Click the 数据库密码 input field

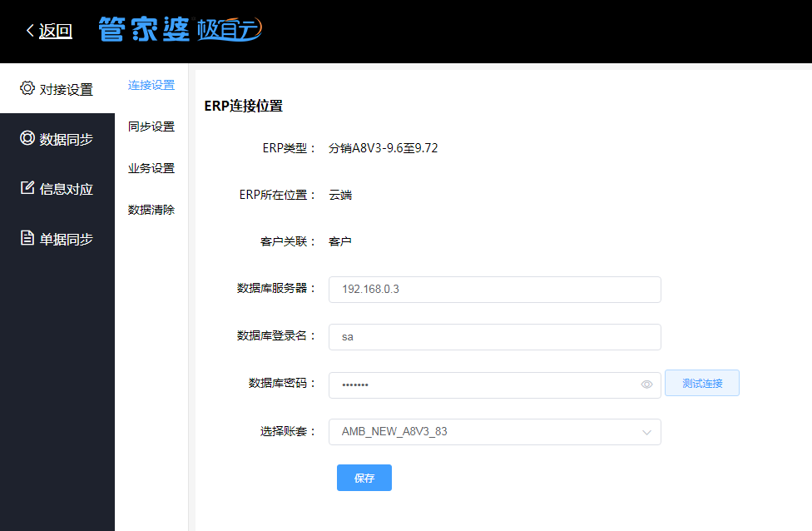click(x=494, y=385)
